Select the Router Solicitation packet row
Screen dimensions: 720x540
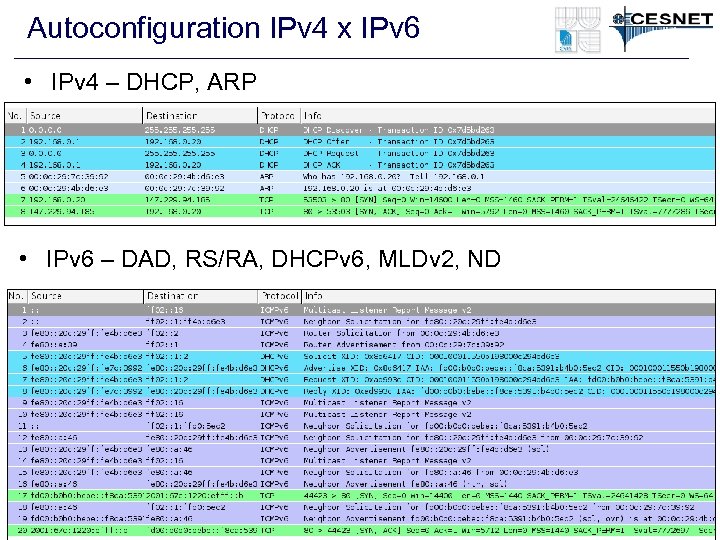[x=361, y=333]
